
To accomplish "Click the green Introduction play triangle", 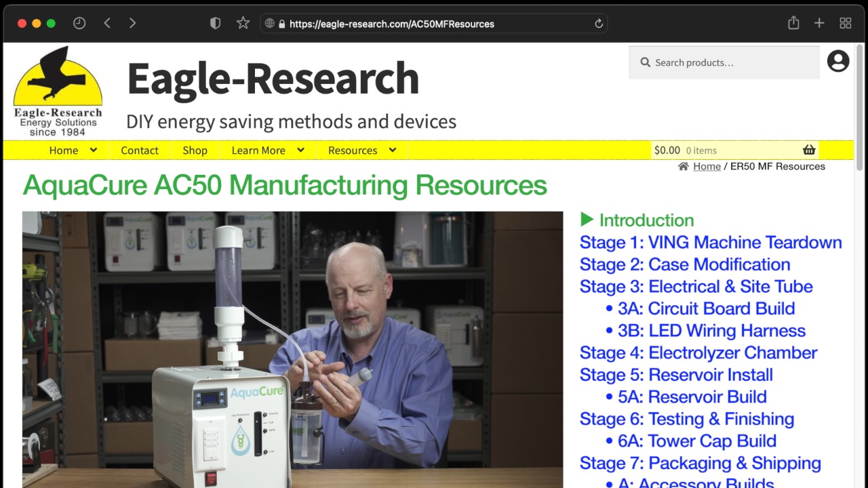I will 587,220.
